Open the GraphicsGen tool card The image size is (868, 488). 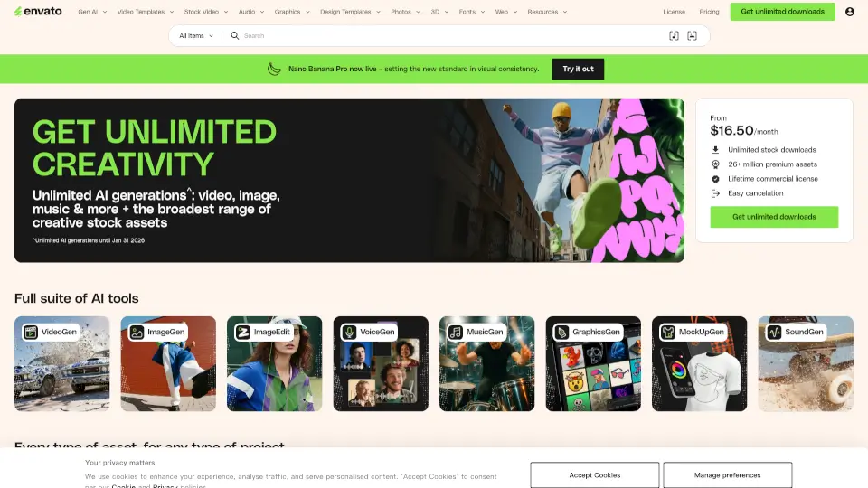592,363
